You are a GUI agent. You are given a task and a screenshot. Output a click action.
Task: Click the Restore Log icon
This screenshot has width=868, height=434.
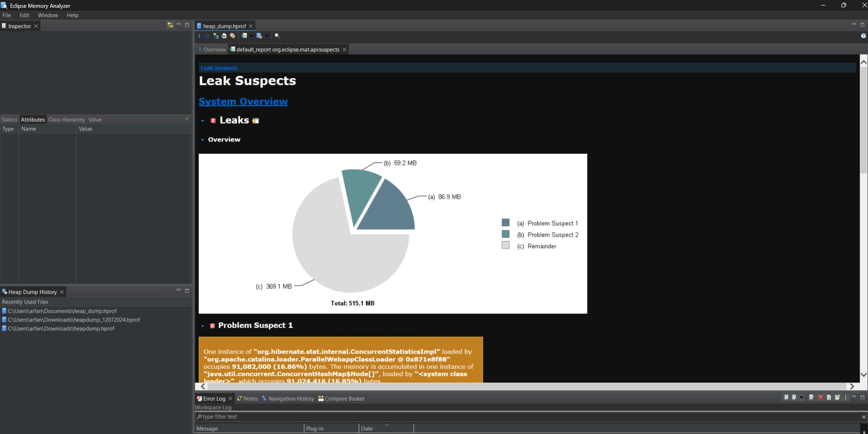click(x=837, y=397)
